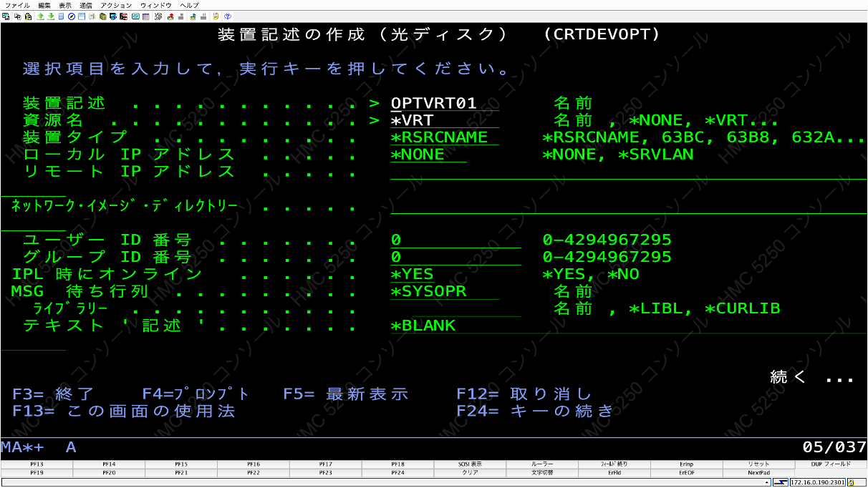Click the Copy icon in toolbar

pos(17,16)
